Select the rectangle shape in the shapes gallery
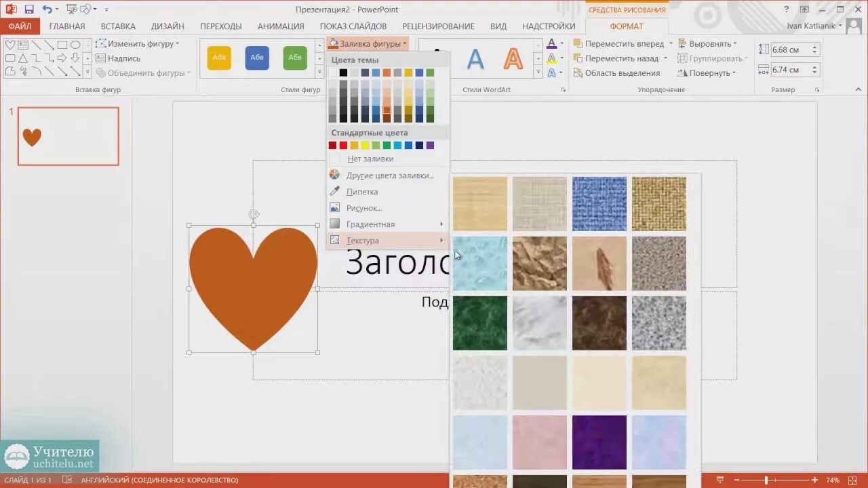Viewport: 868px width, 488px height. (62, 45)
